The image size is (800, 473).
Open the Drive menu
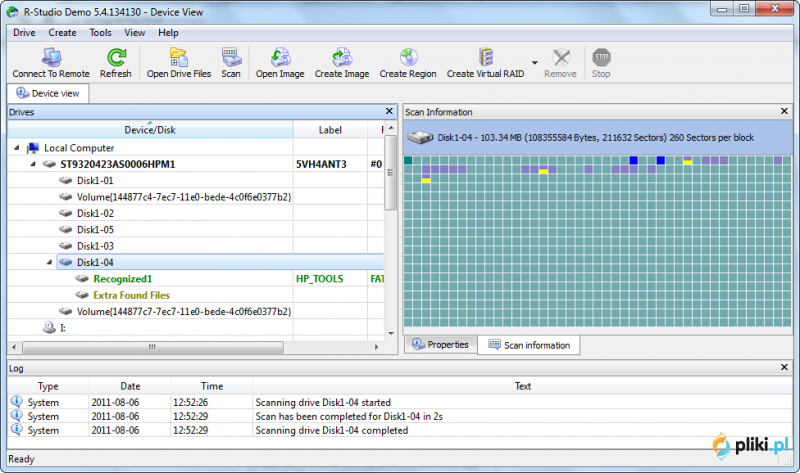[24, 33]
